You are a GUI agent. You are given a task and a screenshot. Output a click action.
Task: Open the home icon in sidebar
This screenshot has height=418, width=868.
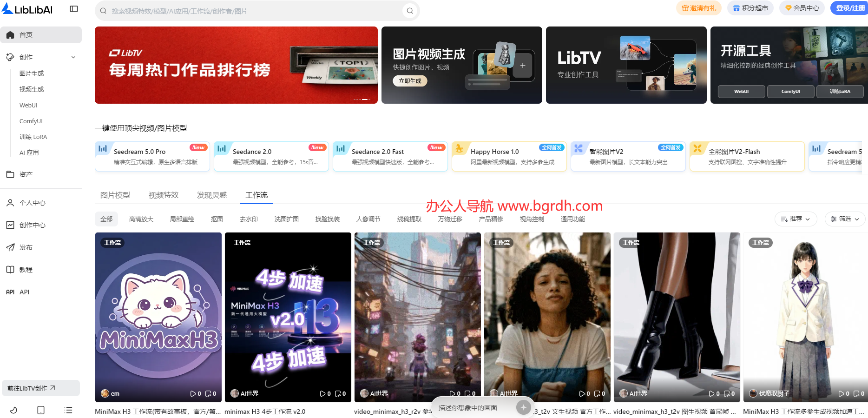10,35
